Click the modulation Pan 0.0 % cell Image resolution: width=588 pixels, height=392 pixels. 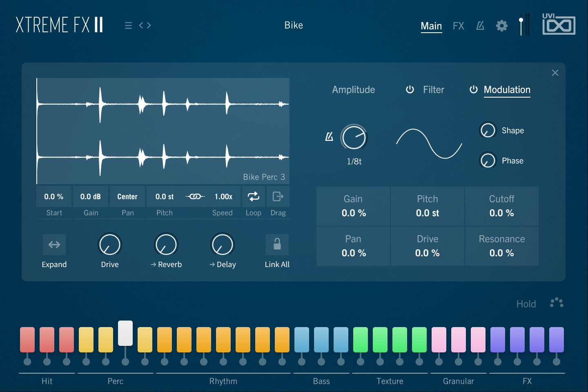(353, 246)
